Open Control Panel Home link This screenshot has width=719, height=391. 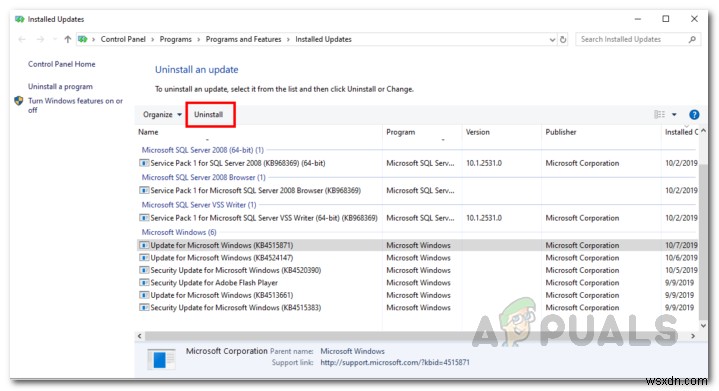tap(61, 64)
